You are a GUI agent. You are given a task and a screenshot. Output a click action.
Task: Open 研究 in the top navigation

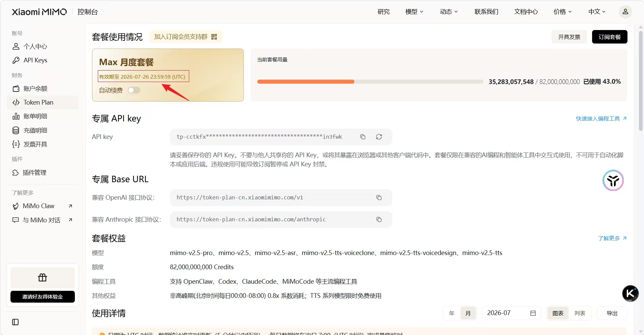coord(383,12)
